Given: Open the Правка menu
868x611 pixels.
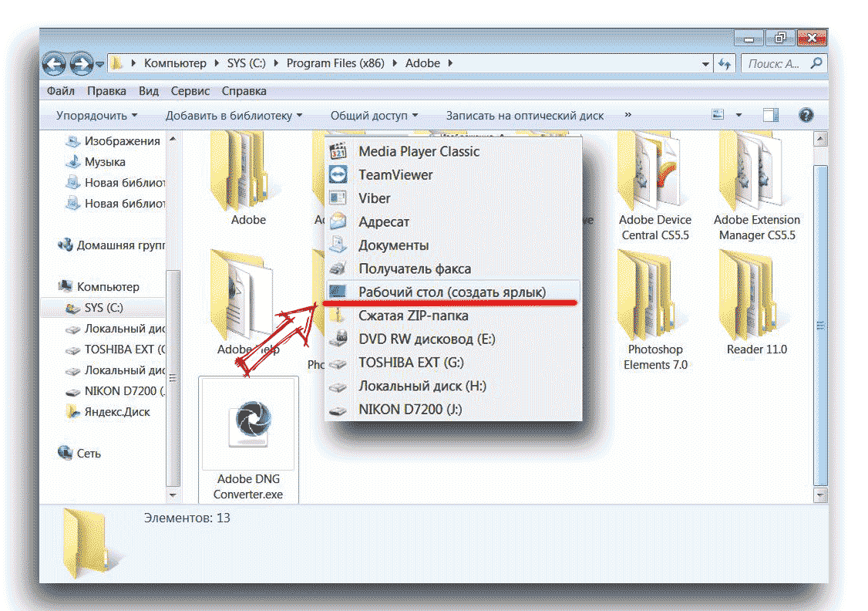Looking at the screenshot, I should click(106, 91).
